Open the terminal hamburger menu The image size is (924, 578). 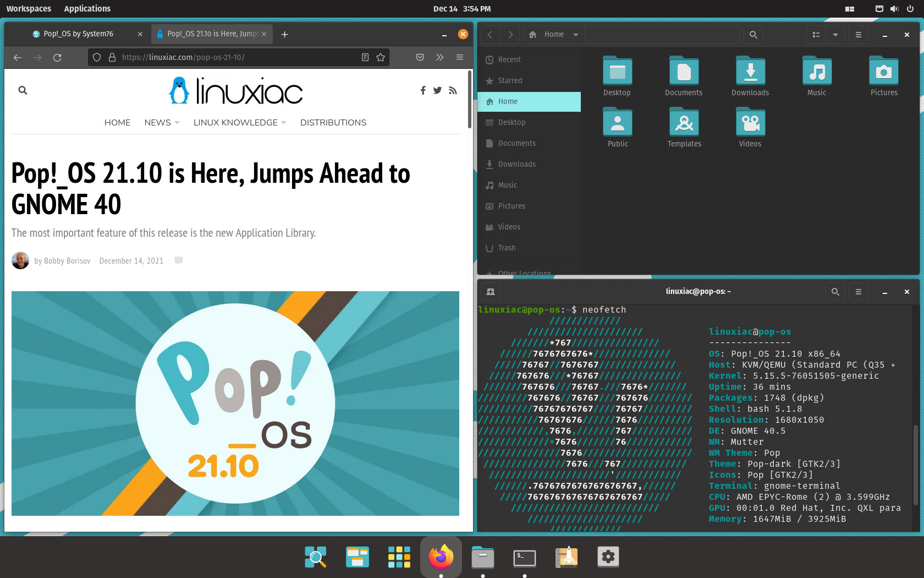[x=858, y=292]
